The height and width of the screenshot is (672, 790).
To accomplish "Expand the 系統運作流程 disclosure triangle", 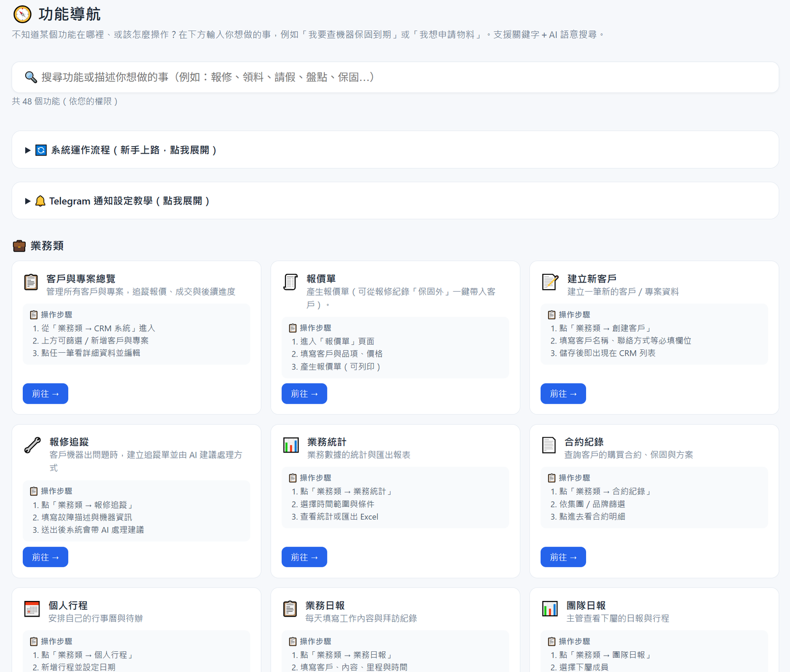I will pyautogui.click(x=28, y=150).
